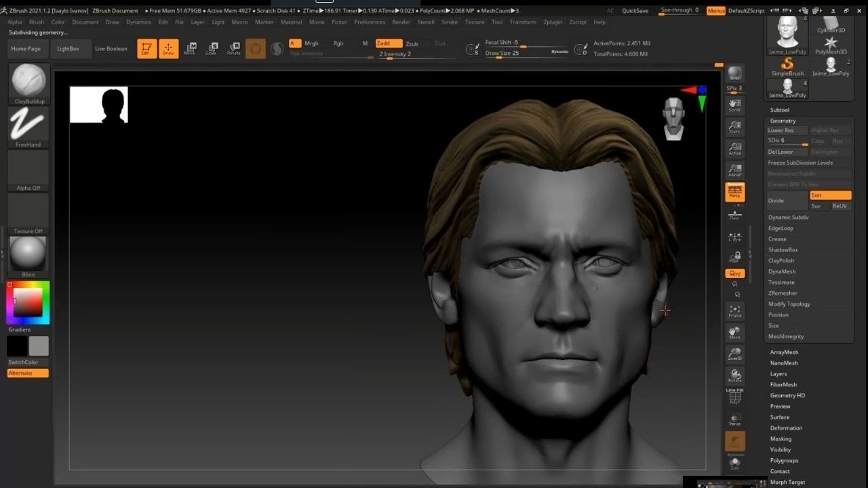Screen dimensions: 868x488
Task: Toggle Perspective view mode
Action: tap(734, 192)
